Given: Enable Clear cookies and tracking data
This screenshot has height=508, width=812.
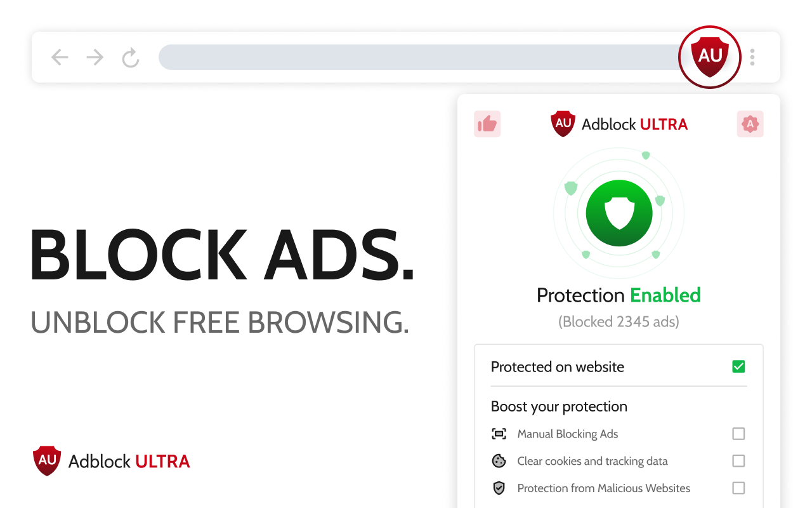Looking at the screenshot, I should click(738, 461).
